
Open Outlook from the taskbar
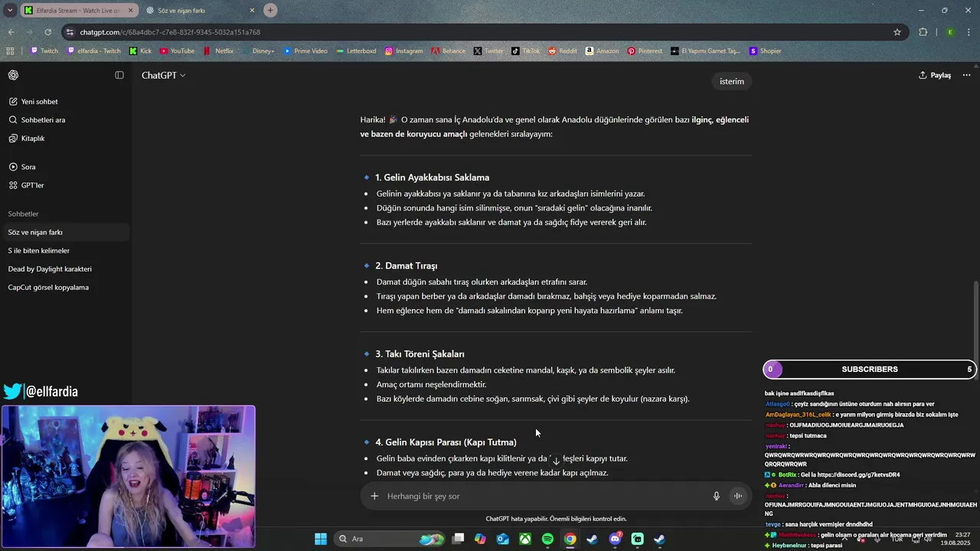point(503,539)
